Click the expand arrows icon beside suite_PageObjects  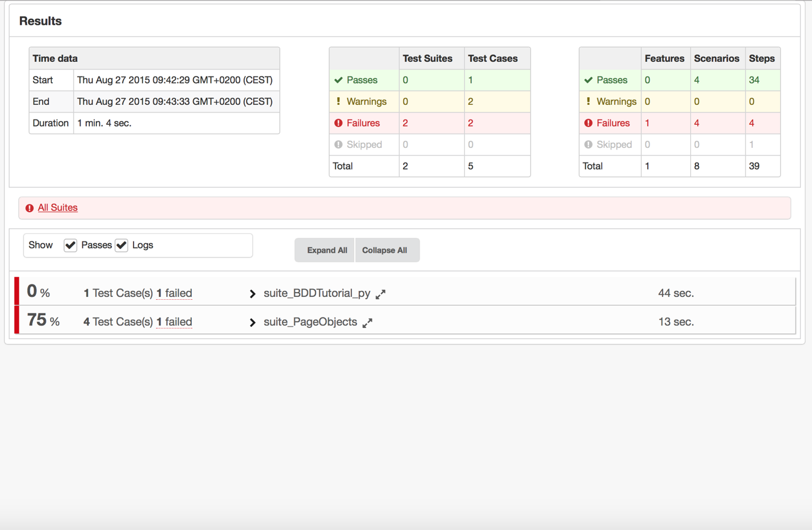pos(367,323)
